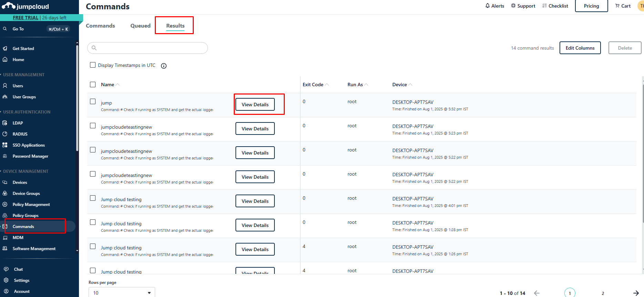Screen dimensions: 644x297
Task: Collapse the DEVICE MANAGEMENT section
Action: point(24,171)
